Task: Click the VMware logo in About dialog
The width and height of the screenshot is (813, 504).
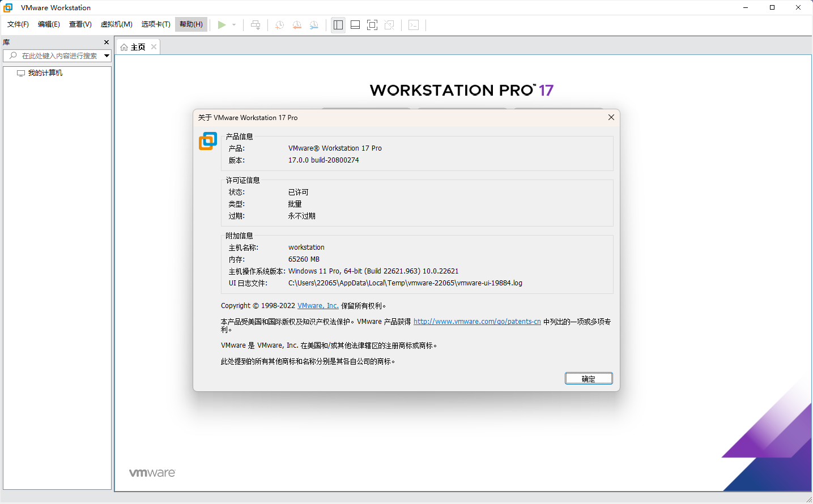Action: pyautogui.click(x=208, y=141)
